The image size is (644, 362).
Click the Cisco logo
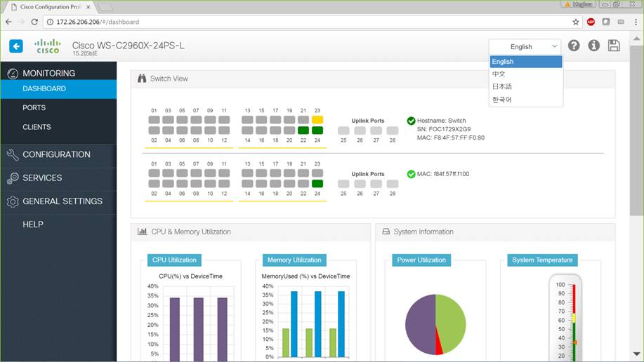pyautogui.click(x=48, y=46)
